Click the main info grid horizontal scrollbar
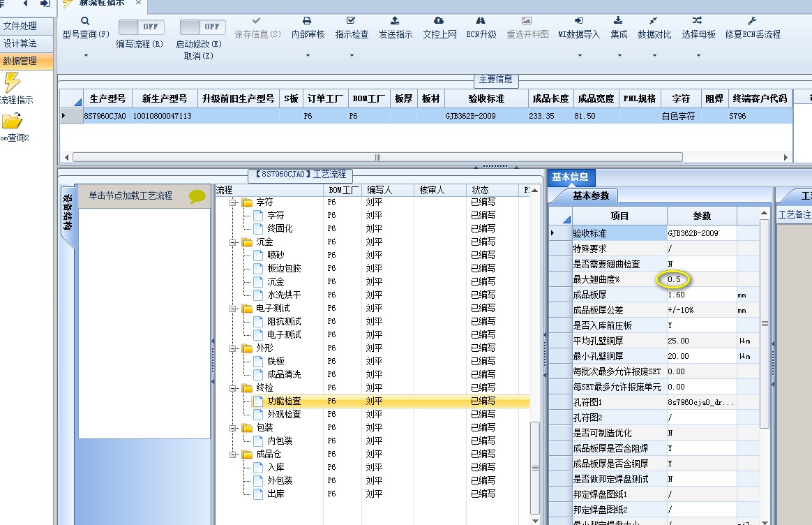 377,157
